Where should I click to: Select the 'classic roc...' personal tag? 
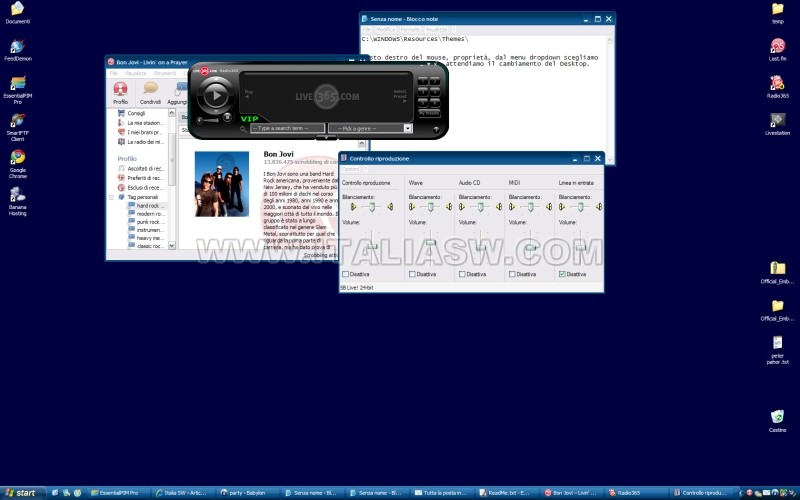pos(146,246)
